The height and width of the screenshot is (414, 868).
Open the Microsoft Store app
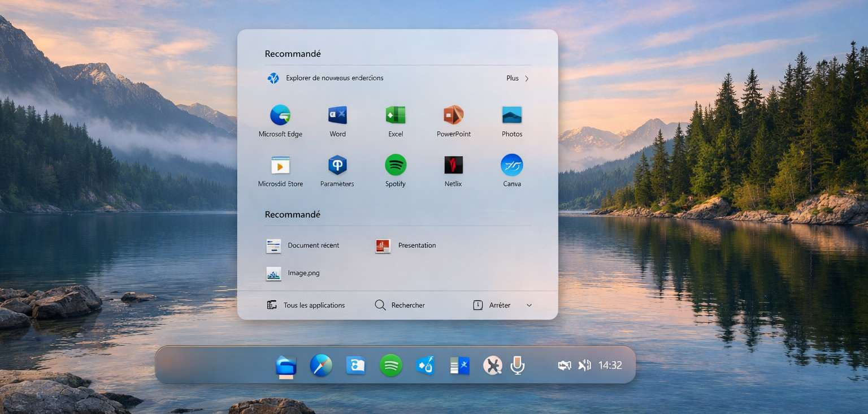click(280, 165)
